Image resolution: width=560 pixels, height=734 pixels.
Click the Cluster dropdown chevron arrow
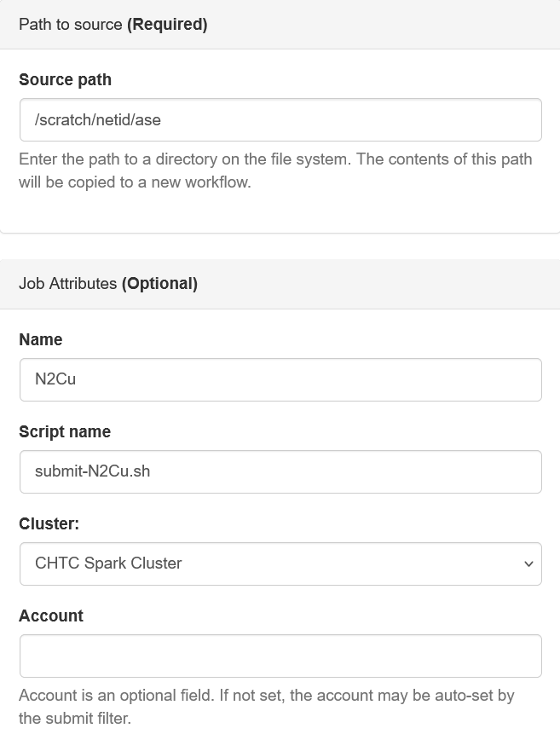[x=528, y=564]
